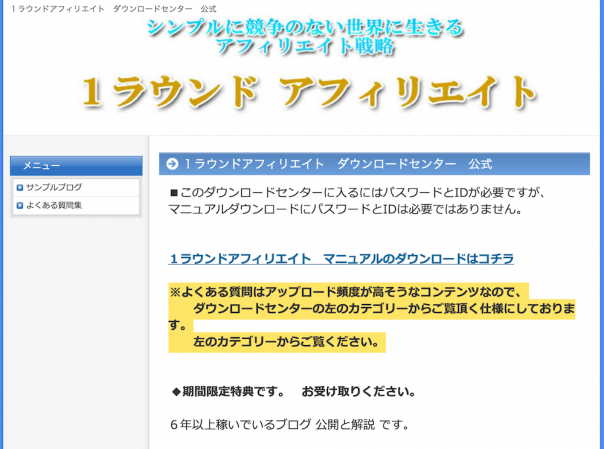
Task: Click the ダウンロードセンターの左のカテゴリー highlighted line
Action: click(384, 309)
